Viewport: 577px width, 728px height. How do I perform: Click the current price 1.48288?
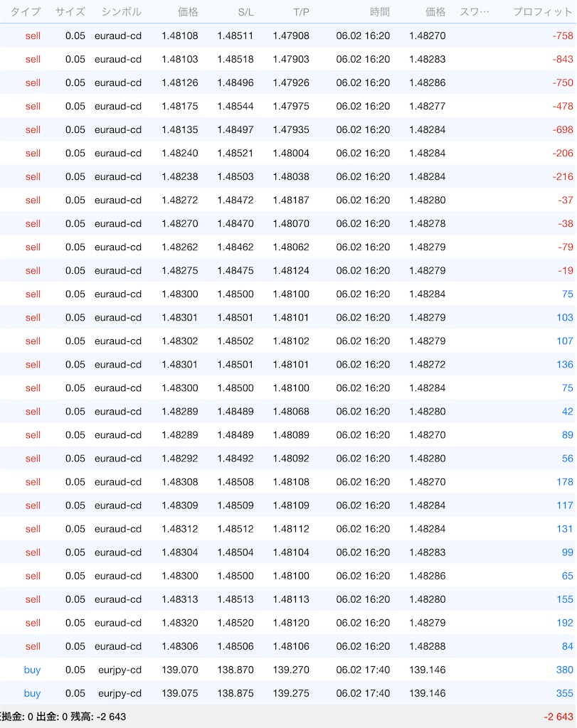tap(428, 646)
